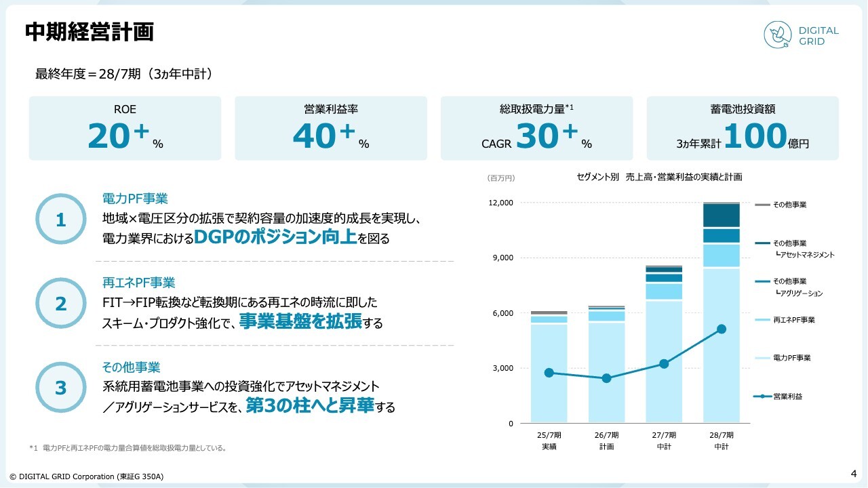868x488 pixels.
Task: Select the numbered circle 1 icon
Action: 61,220
